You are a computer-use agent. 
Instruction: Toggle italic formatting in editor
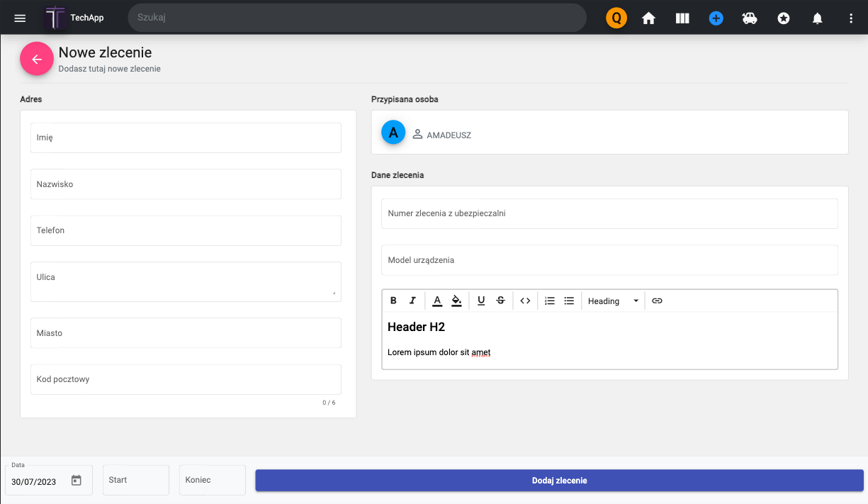413,301
